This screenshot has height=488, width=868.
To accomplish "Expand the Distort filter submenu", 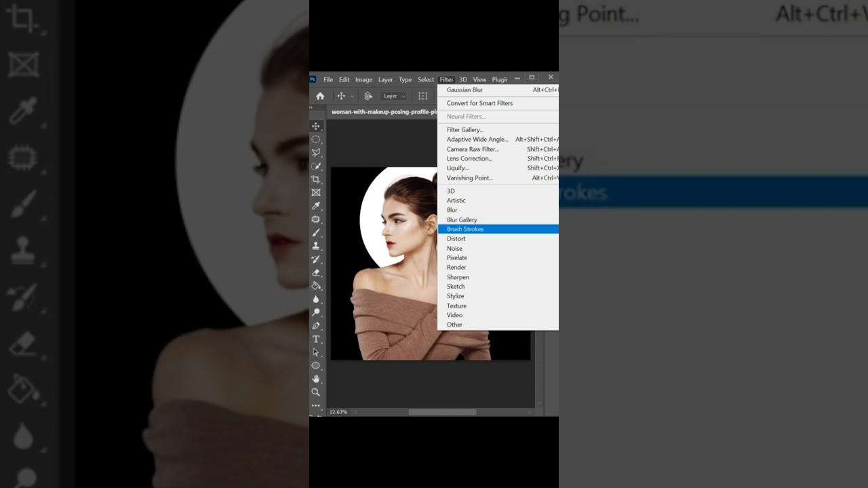I will (x=498, y=239).
